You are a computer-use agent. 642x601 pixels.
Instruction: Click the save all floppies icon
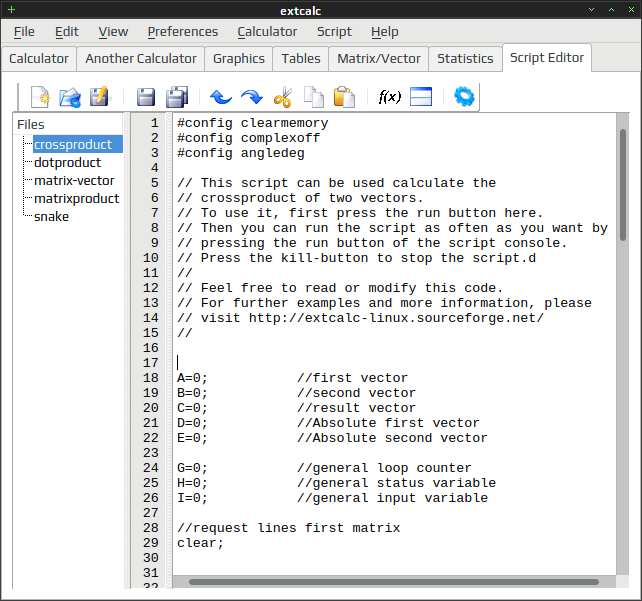click(x=177, y=97)
